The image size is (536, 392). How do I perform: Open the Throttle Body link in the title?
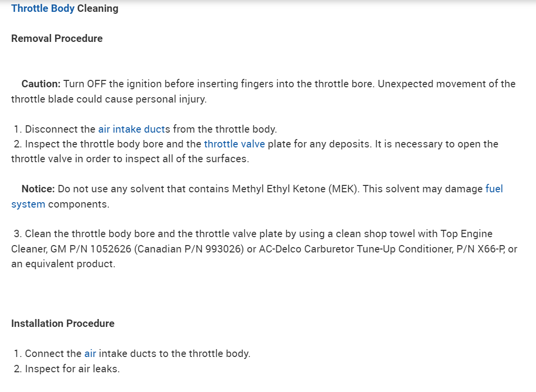point(42,8)
